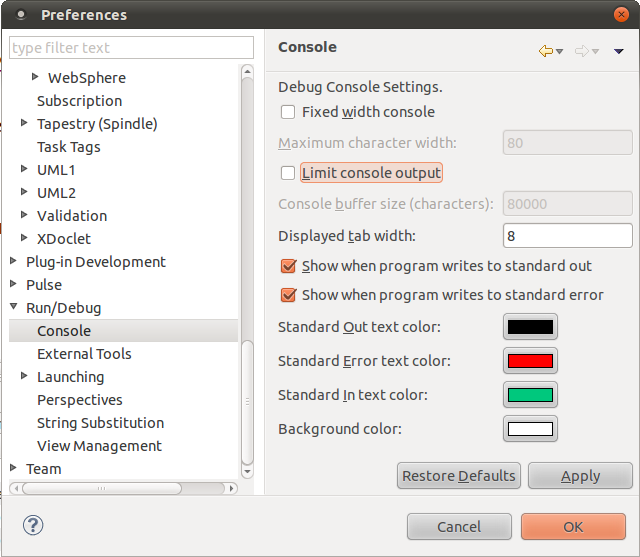The width and height of the screenshot is (640, 557).
Task: Expand the Launching tree node
Action: pyautogui.click(x=24, y=376)
